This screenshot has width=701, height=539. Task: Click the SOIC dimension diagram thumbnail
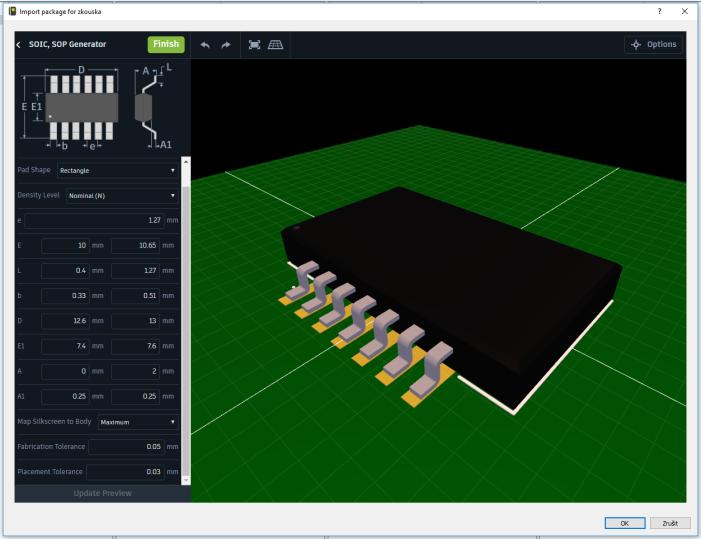tap(97, 106)
